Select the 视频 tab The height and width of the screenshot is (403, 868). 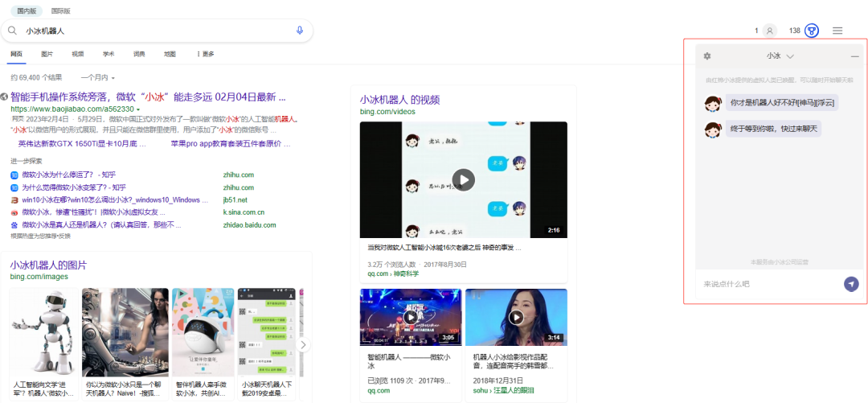coord(77,55)
